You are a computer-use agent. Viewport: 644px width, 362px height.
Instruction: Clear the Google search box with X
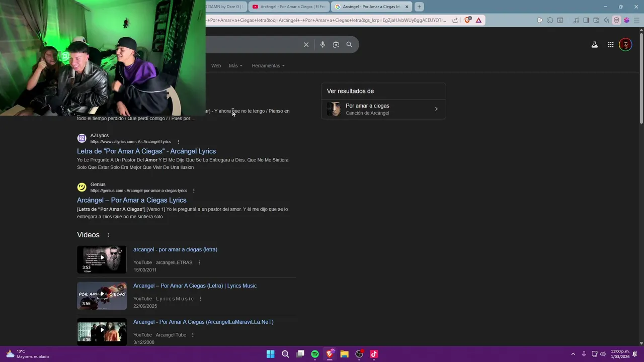pos(306,45)
